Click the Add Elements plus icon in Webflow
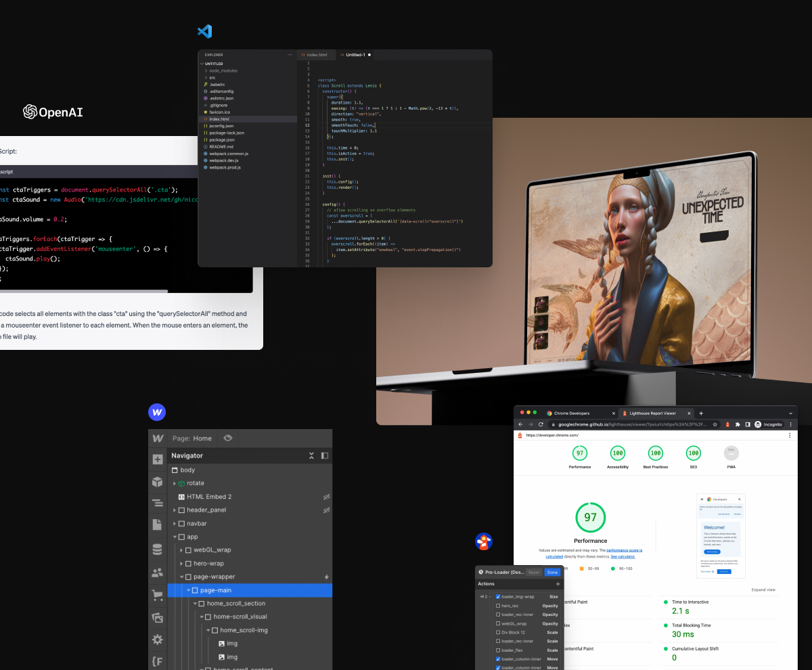812x670 pixels. click(x=158, y=459)
